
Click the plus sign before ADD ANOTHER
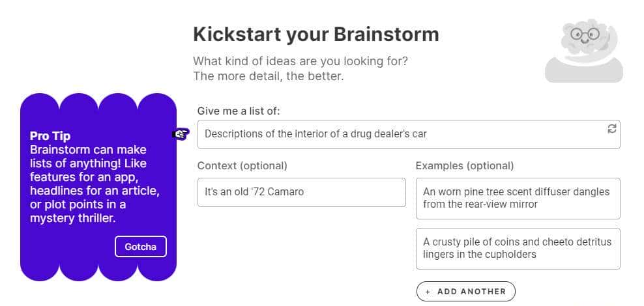click(x=428, y=292)
